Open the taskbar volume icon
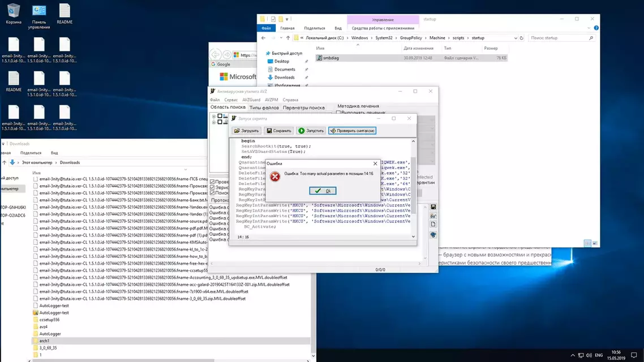This screenshot has width=644, height=362. coord(589,355)
